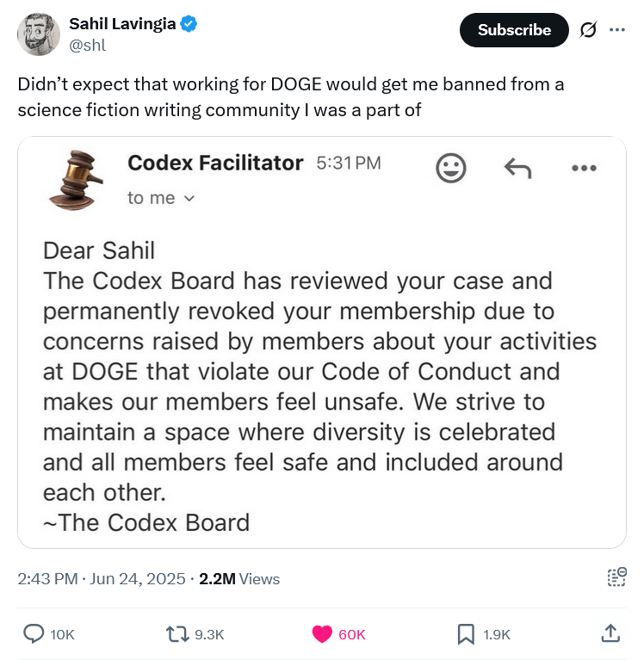
Task: Click the Sahil Lavingia display name
Action: pyautogui.click(x=122, y=24)
